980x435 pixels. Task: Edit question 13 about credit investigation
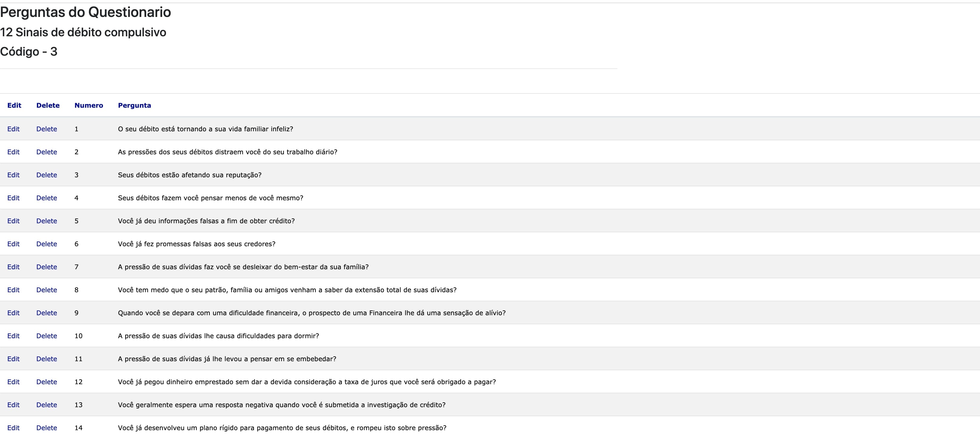click(13, 405)
